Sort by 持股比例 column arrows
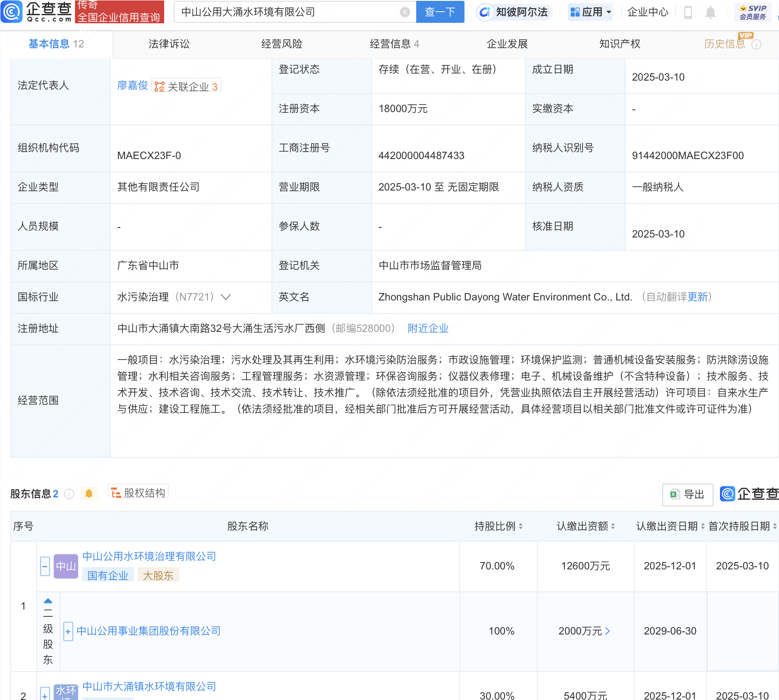Image resolution: width=779 pixels, height=700 pixels. [520, 526]
